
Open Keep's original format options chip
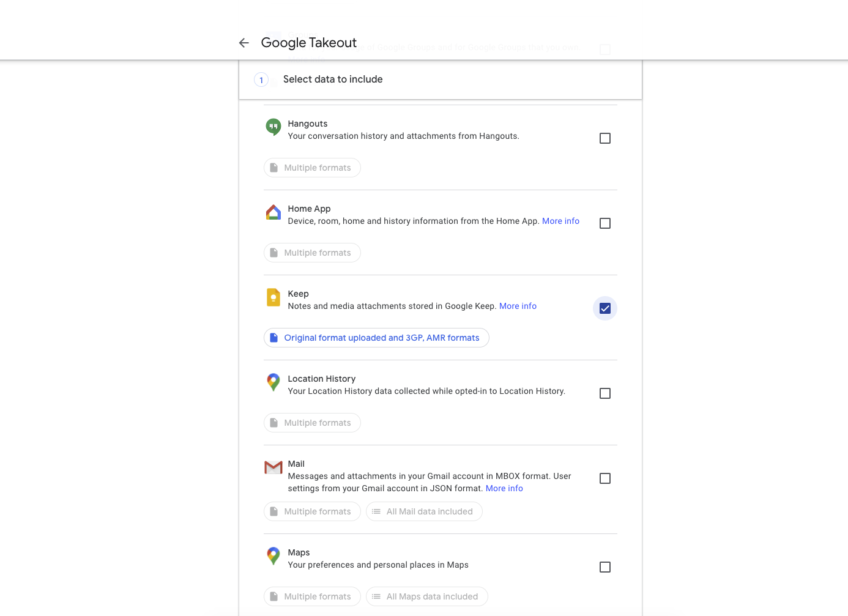pyautogui.click(x=376, y=338)
